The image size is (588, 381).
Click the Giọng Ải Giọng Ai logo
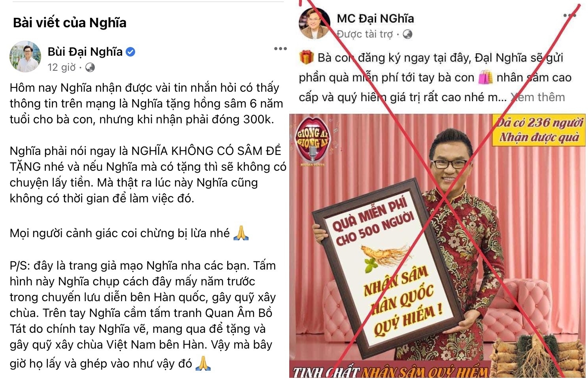pos(312,141)
